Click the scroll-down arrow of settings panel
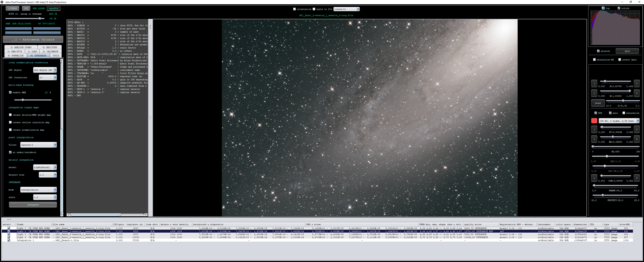Viewport: 644px width, 262px height. pos(62,215)
